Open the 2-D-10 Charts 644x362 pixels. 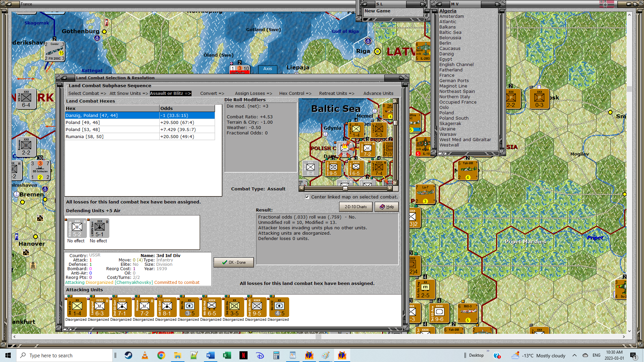356,207
